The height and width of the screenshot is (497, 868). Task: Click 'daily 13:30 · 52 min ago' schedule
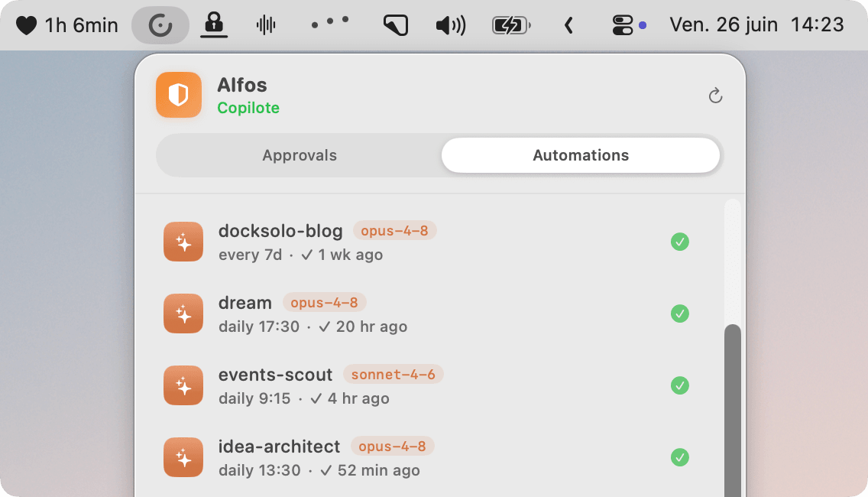click(319, 470)
